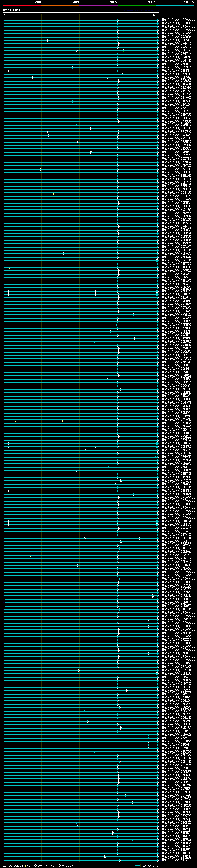Image resolution: width=197 pixels, height=868 pixels.
Task: Select hit UniRef100_O74819
Action: tap(177, 375)
